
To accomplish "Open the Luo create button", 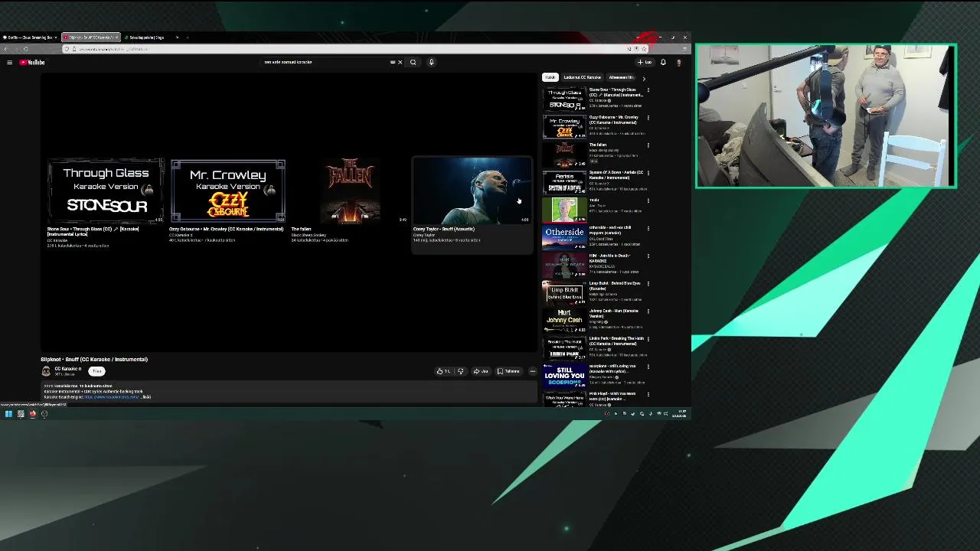I will 645,62.
